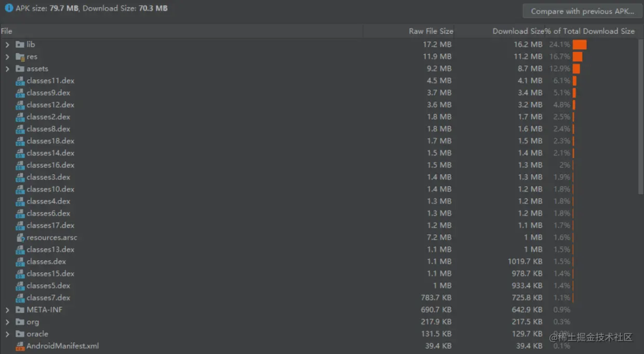The image size is (644, 354).
Task: Select the lib folder icon
Action: pos(20,45)
